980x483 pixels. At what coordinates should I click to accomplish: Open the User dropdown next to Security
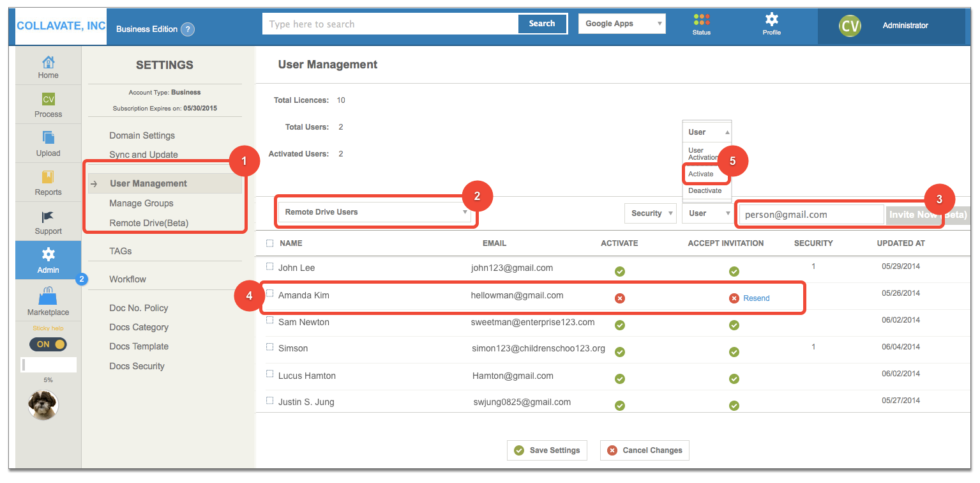707,213
